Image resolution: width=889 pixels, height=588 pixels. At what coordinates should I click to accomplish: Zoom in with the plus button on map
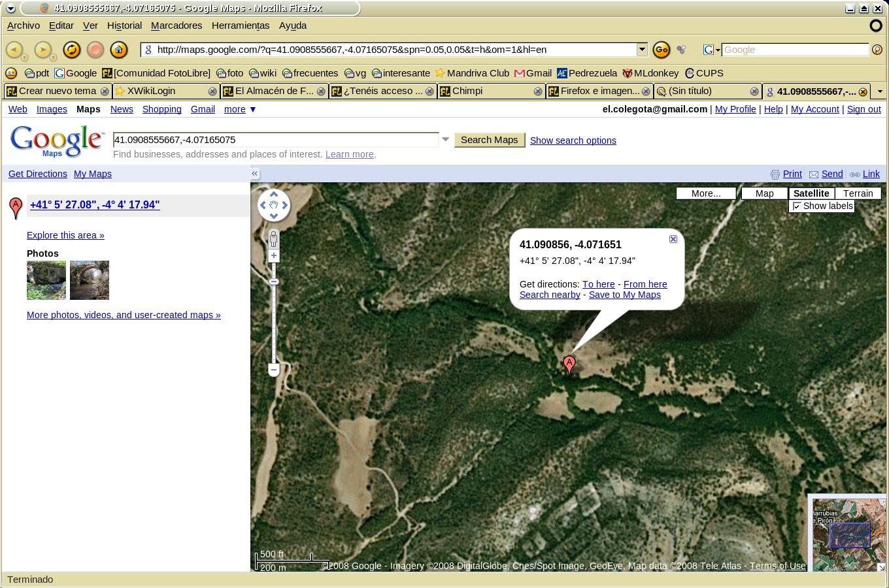(274, 255)
